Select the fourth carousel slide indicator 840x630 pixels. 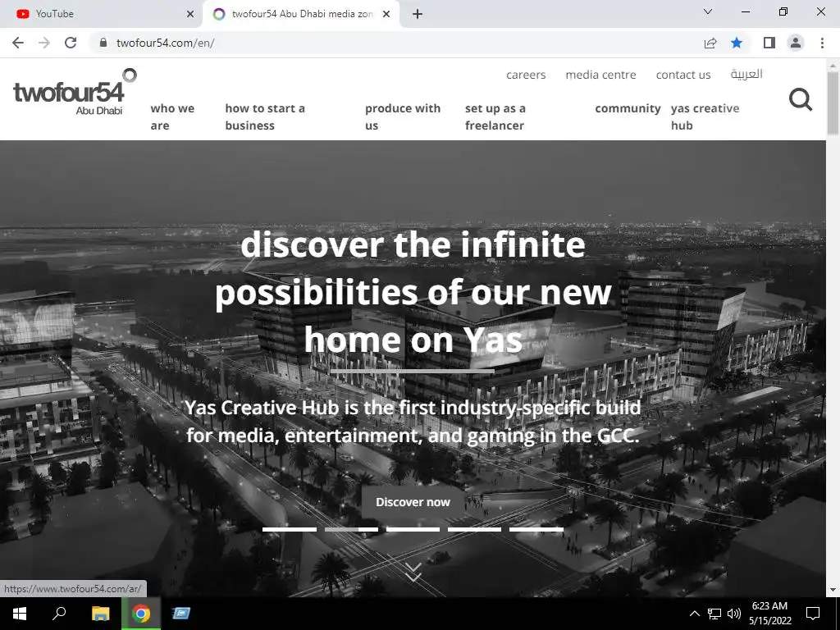pos(475,529)
